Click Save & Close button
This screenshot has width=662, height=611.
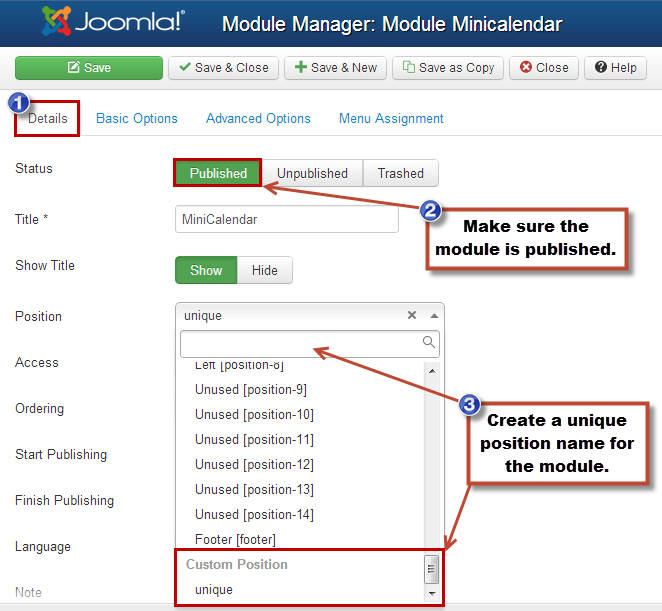coord(223,68)
